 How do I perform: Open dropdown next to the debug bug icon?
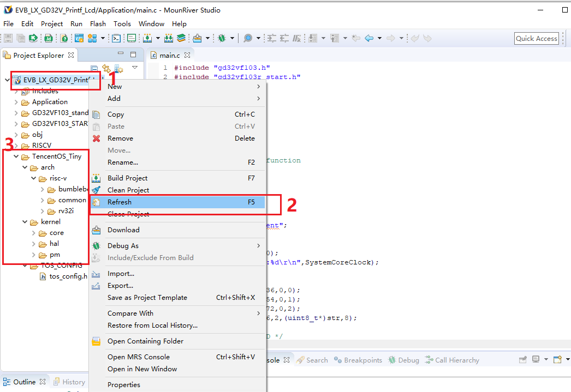tap(232, 38)
